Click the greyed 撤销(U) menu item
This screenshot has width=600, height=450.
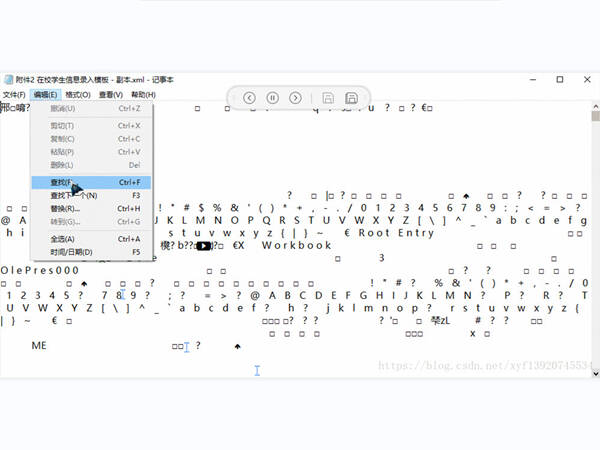(x=91, y=109)
